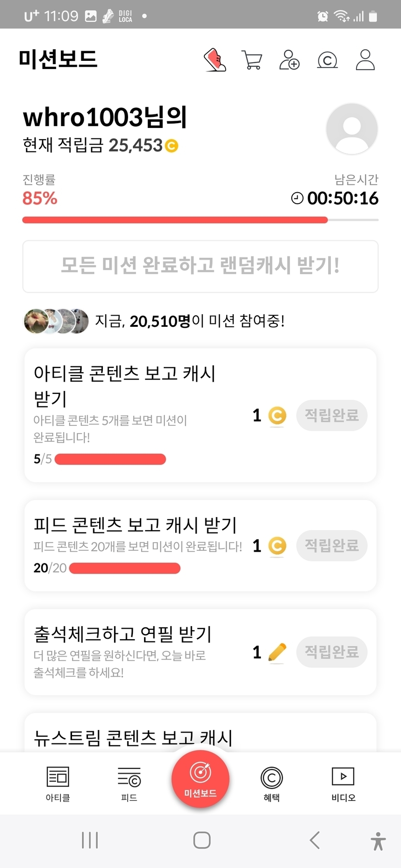Tap the participant avatars group

tap(56, 321)
